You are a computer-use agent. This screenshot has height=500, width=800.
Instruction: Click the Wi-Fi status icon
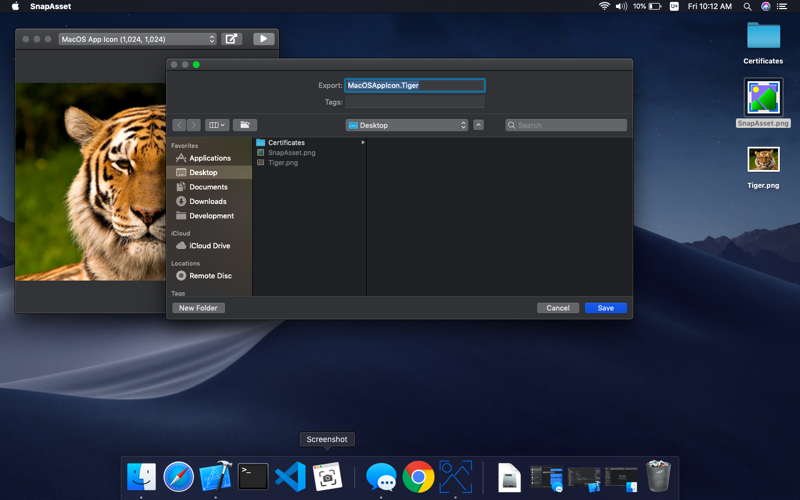pyautogui.click(x=604, y=6)
